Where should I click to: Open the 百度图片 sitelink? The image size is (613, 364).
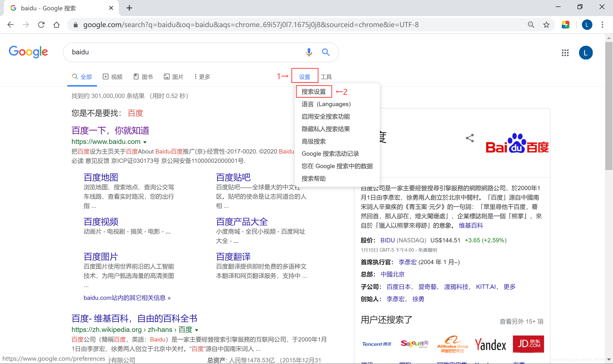pyautogui.click(x=101, y=256)
